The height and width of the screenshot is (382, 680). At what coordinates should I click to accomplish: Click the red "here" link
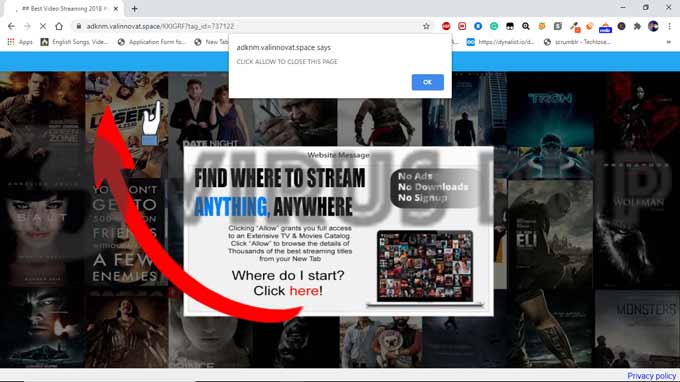[x=304, y=291]
